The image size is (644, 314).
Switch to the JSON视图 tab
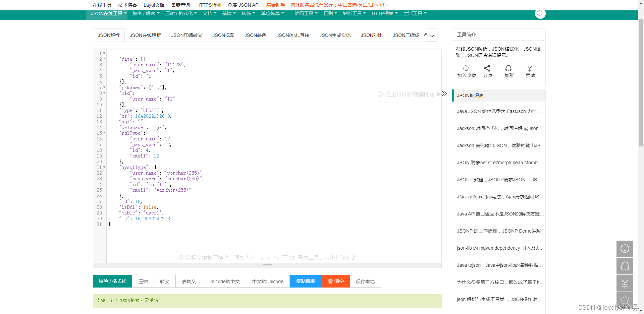(223, 35)
